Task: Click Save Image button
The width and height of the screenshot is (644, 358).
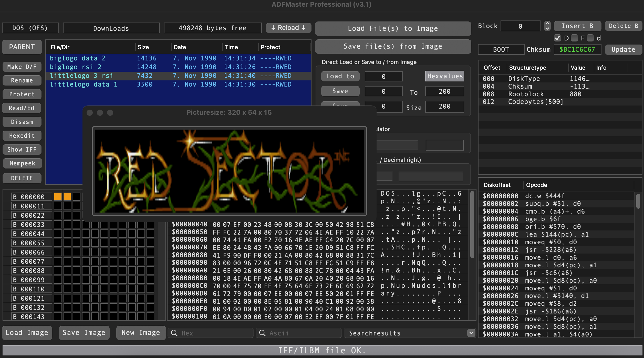Action: [84, 333]
